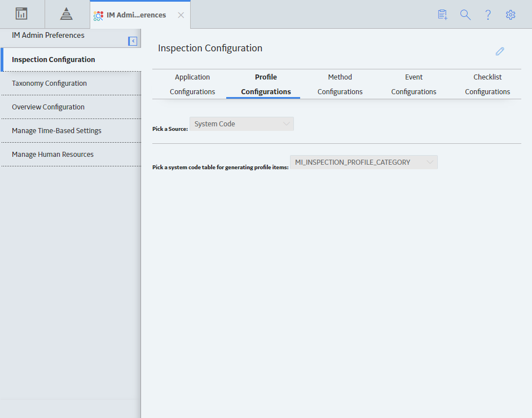Screen dimensions: 532x418
Task: Open the clipboard add-record icon
Action: tap(442, 15)
